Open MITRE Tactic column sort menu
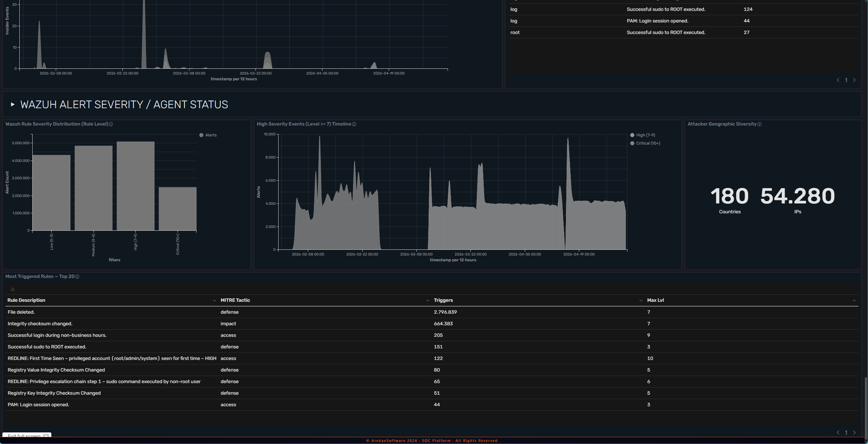This screenshot has width=868, height=444. [x=428, y=300]
